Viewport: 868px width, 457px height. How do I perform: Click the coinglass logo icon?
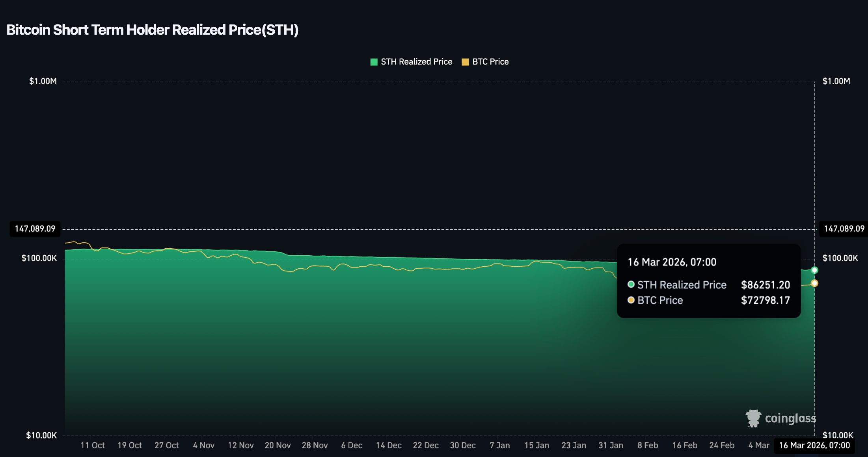coord(753,418)
